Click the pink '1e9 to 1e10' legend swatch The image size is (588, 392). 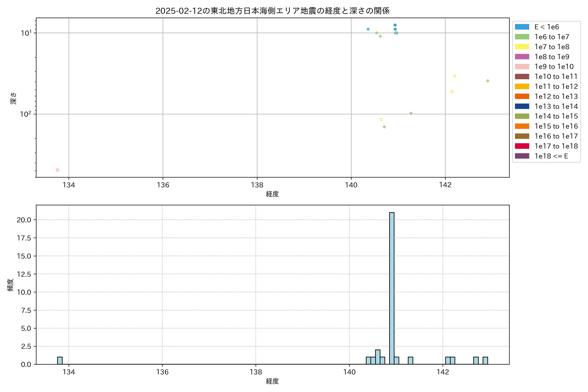(x=522, y=67)
